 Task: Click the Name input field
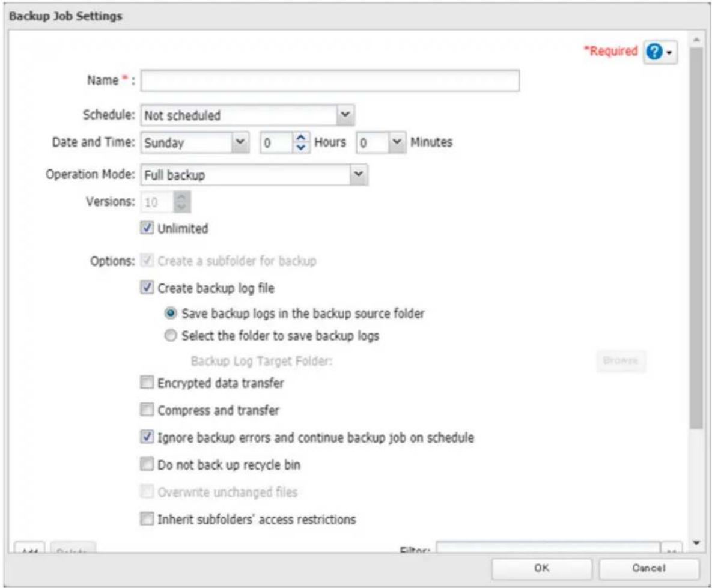coord(330,81)
